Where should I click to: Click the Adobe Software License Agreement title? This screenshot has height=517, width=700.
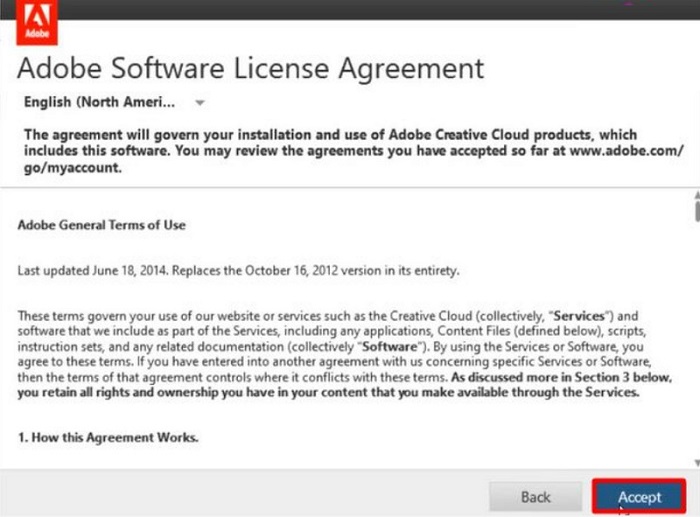coord(251,69)
